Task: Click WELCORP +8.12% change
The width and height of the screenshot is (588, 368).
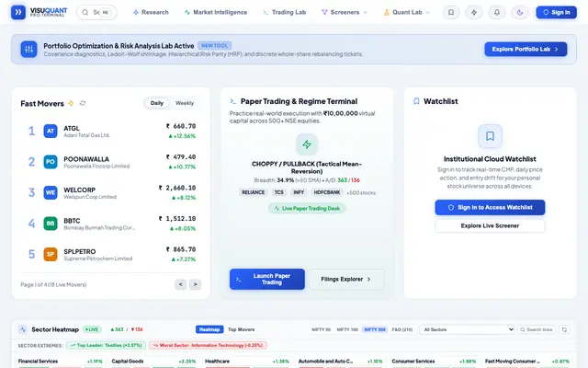Action: tap(184, 198)
